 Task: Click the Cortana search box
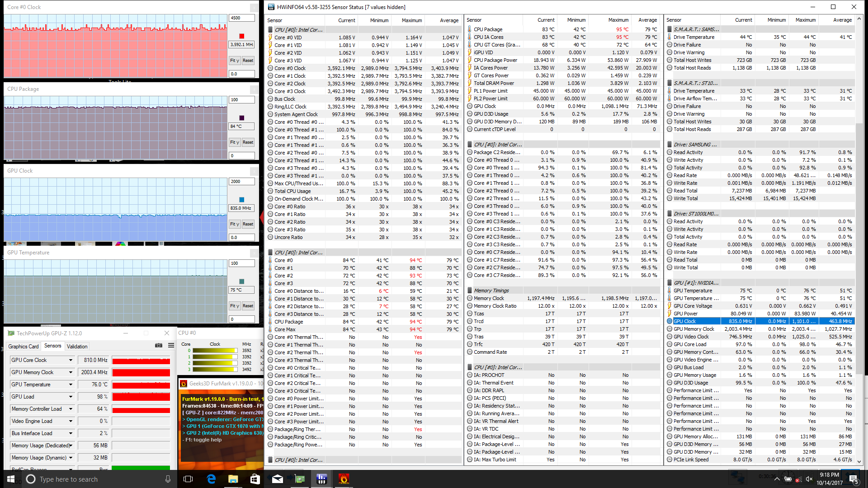pos(97,479)
